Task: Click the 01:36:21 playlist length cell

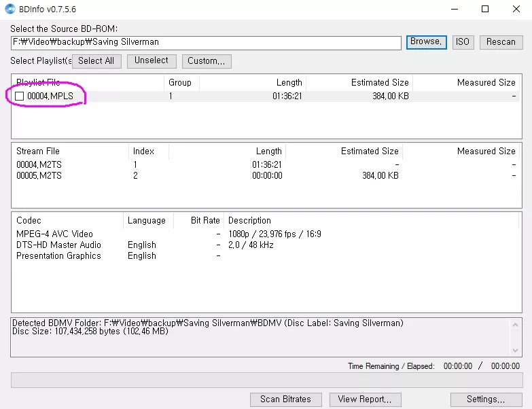Action: [287, 96]
